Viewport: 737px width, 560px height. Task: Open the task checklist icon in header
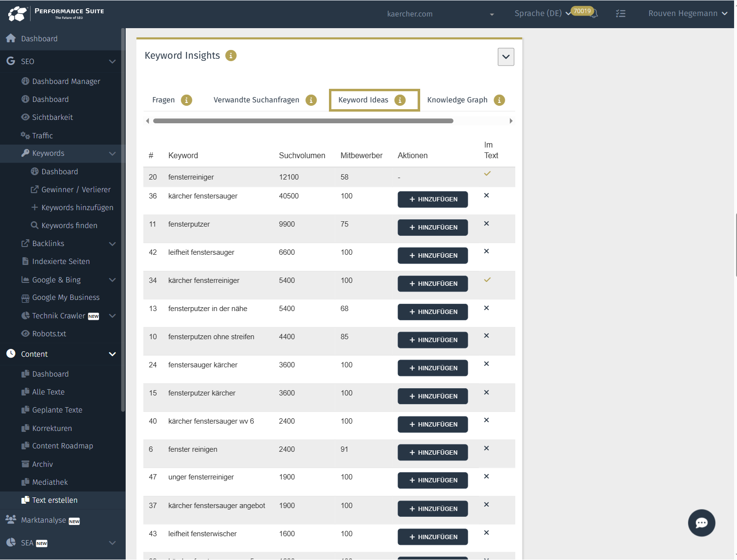click(x=621, y=14)
